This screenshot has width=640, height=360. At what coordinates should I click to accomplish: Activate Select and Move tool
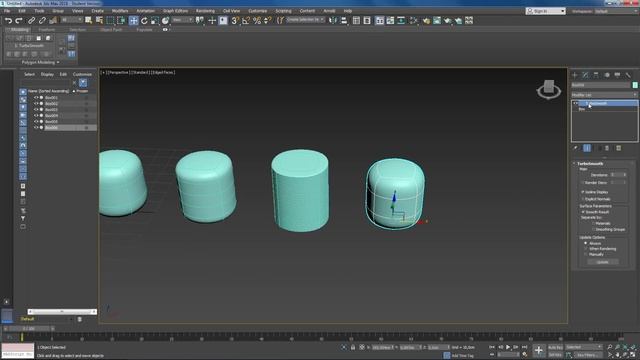(133, 20)
